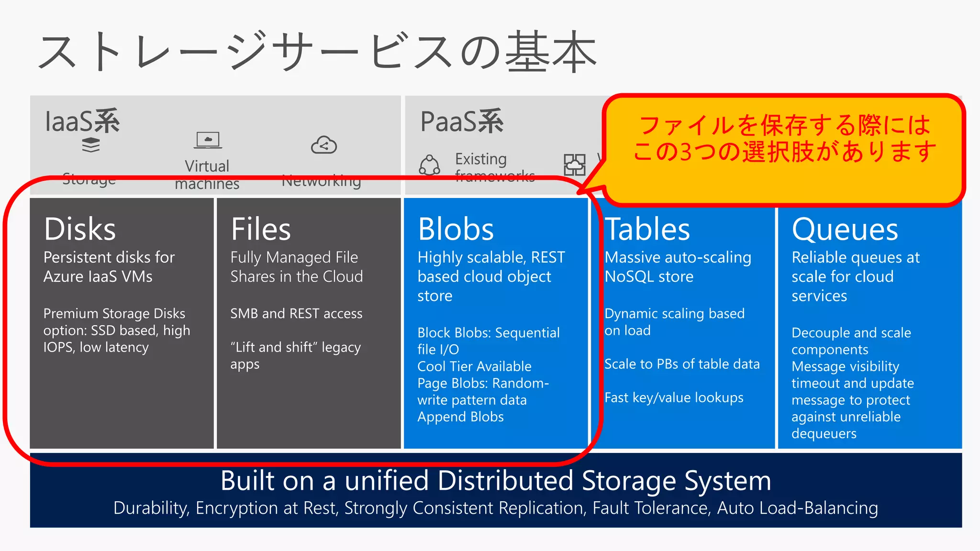The height and width of the screenshot is (551, 980).
Task: Click 'Scale to PBs of table data'
Action: 682,364
